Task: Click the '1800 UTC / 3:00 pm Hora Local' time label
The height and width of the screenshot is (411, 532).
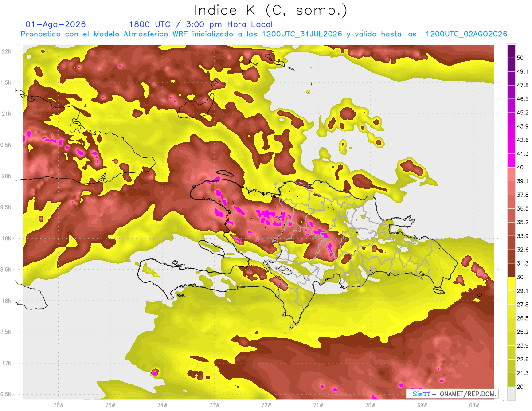Action: 201,24
